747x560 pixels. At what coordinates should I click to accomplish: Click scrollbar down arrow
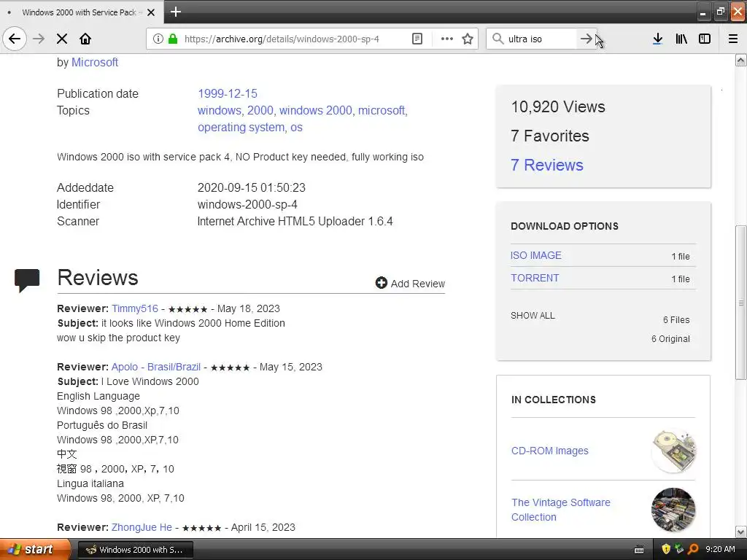[x=741, y=532]
